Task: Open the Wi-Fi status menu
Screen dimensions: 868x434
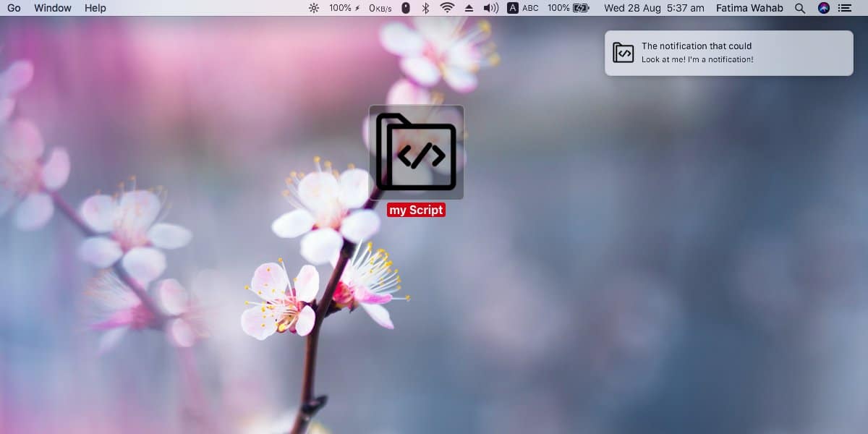Action: click(x=448, y=8)
